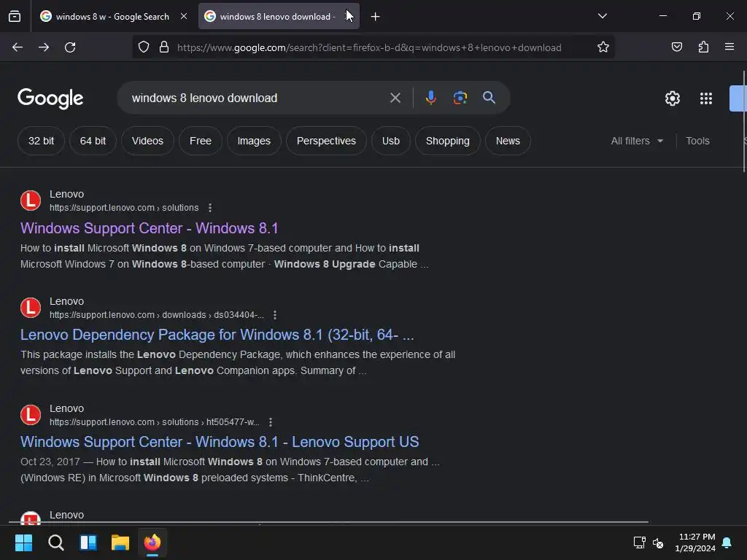747x560 pixels.
Task: Open Lenovo Dependency Package for Windows 8.1 link
Action: (x=217, y=335)
